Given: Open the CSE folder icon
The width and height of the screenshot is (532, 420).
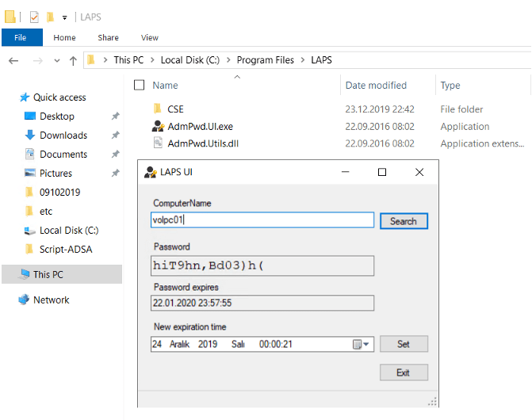Looking at the screenshot, I should 157,109.
